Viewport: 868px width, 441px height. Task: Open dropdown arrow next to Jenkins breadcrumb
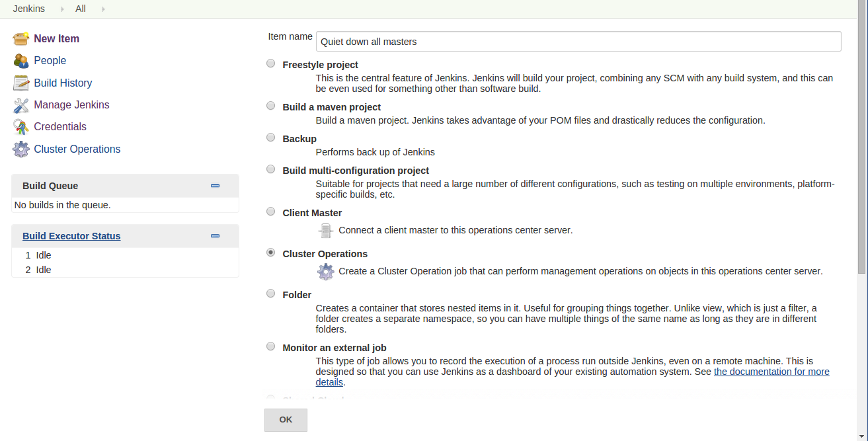[x=62, y=9]
